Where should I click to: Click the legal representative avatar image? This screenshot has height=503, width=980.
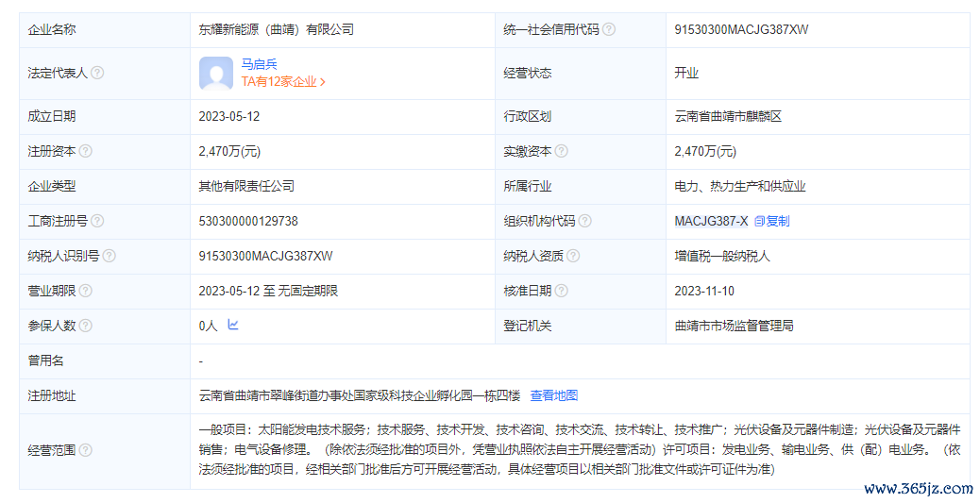click(216, 73)
